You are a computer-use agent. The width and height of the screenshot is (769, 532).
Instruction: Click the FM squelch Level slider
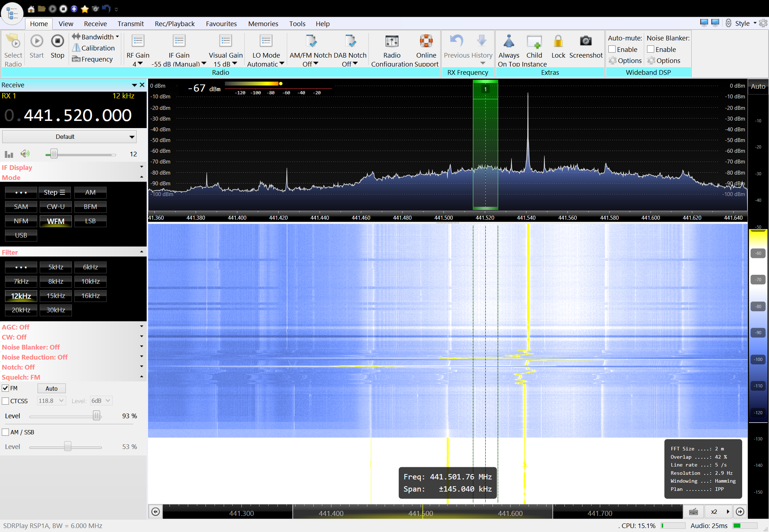click(97, 416)
